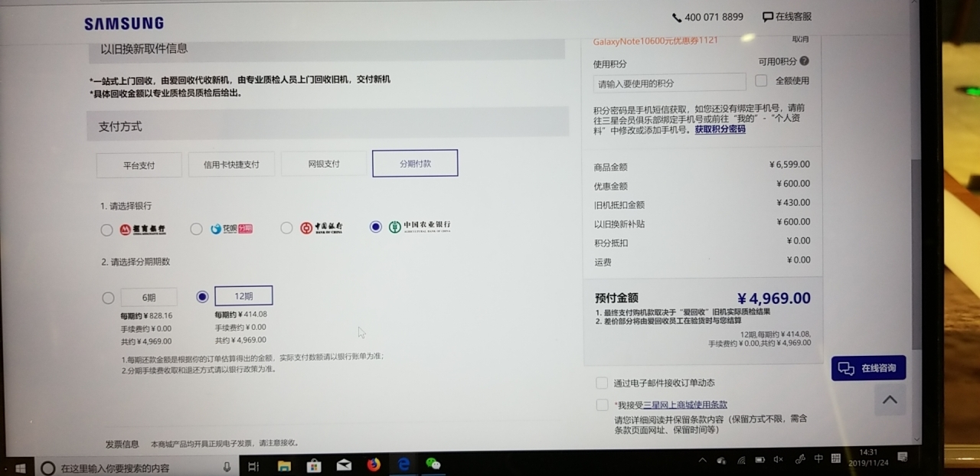The height and width of the screenshot is (476, 980).
Task: Click the Bank of China logo
Action: click(322, 228)
